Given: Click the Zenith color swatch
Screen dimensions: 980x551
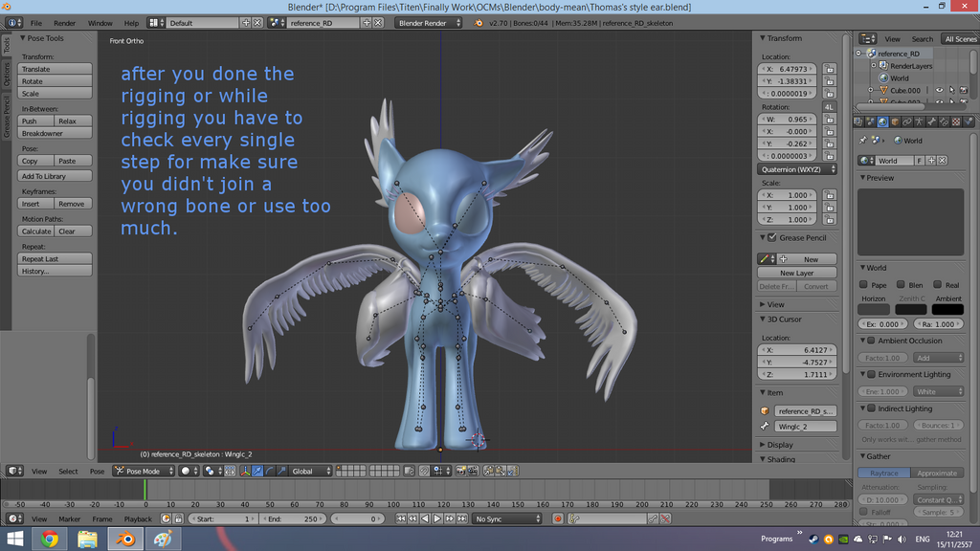Looking at the screenshot, I should (911, 309).
